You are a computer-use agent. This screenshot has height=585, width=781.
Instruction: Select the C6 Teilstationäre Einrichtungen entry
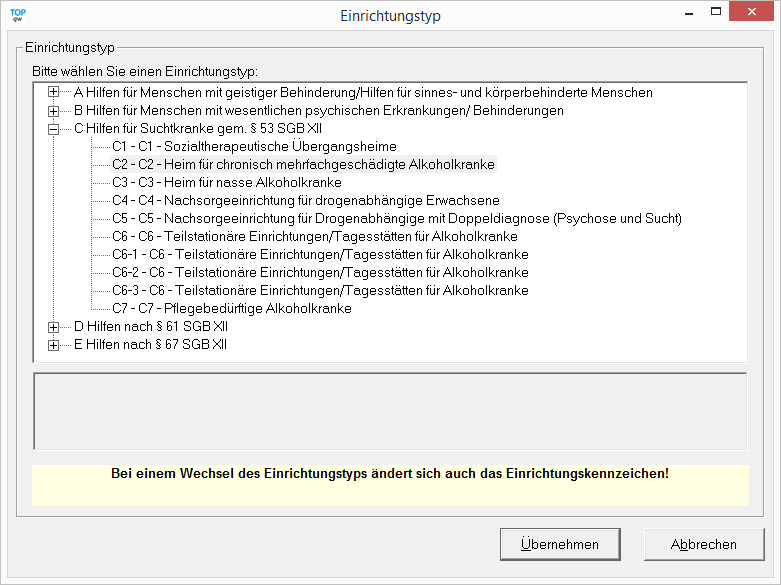[314, 237]
